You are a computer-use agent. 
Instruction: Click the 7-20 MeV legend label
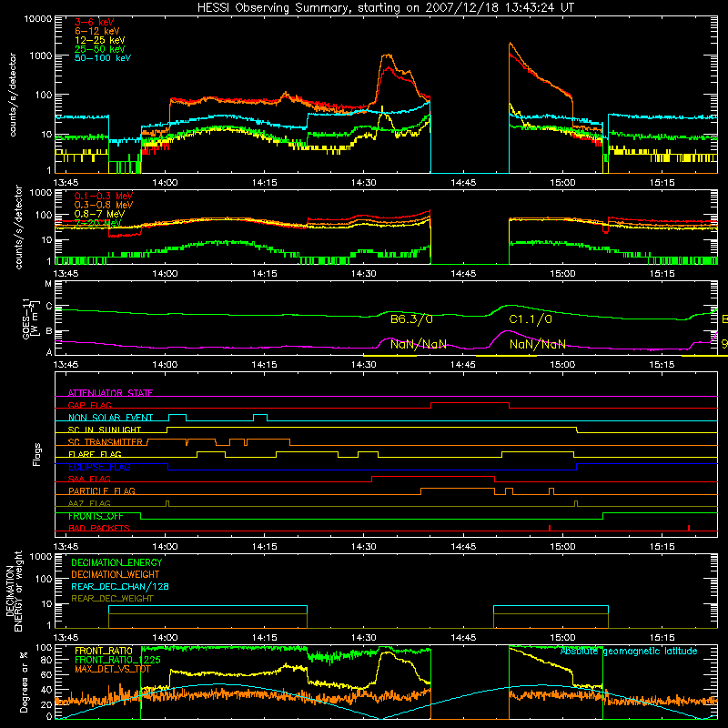click(x=98, y=223)
